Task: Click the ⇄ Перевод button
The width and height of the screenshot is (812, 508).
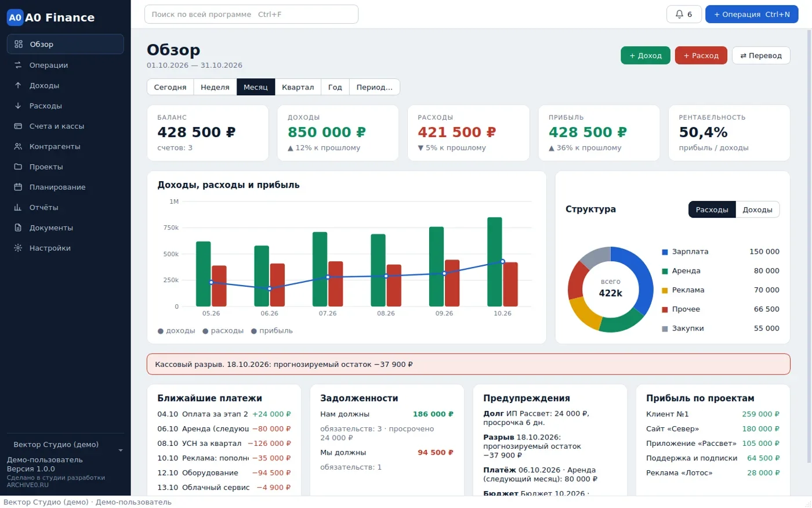Action: click(x=761, y=56)
